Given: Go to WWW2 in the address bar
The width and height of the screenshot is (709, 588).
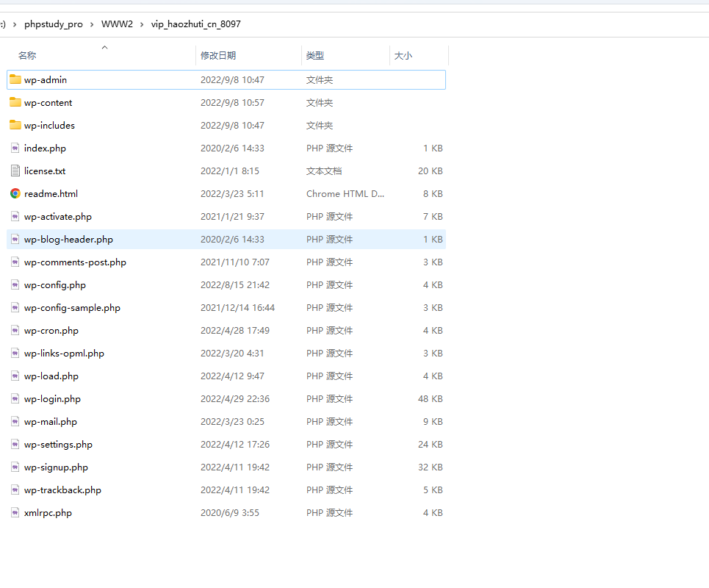Looking at the screenshot, I should (117, 24).
